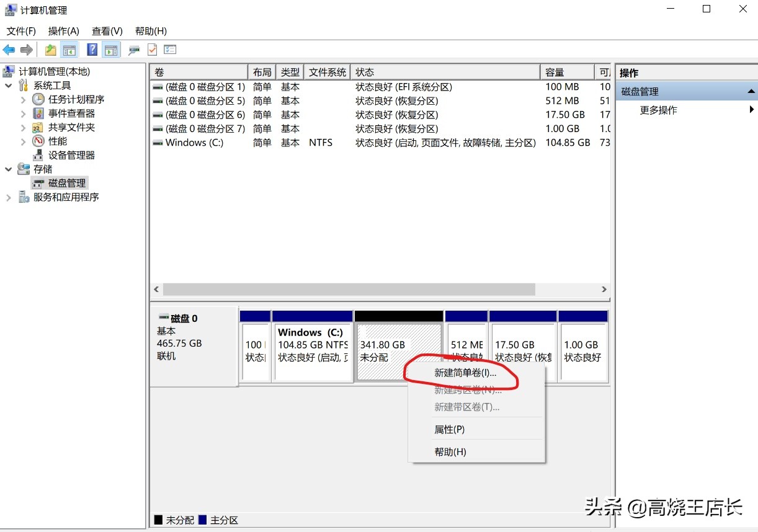
Task: Click the volume icon of 磁盘分区 5 row
Action: [158, 100]
